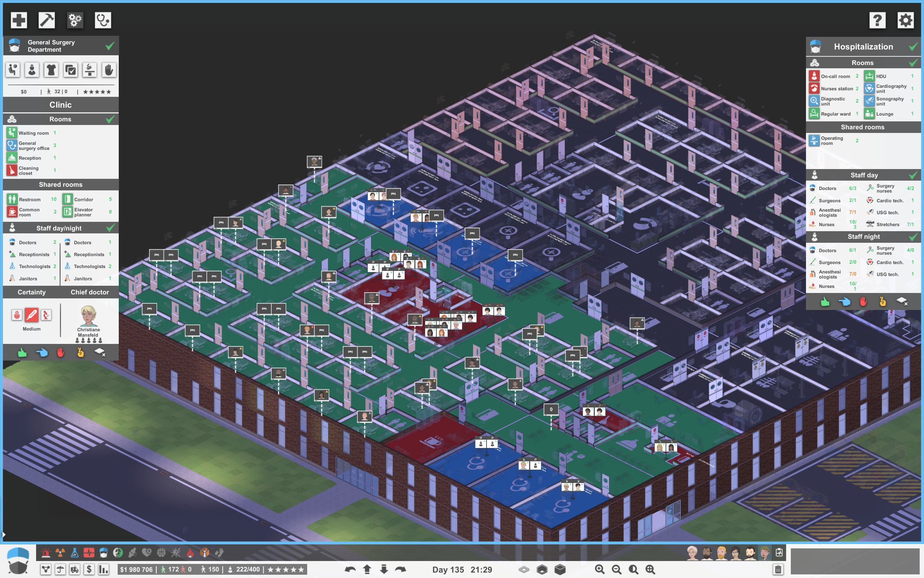
Task: Select the Orthopaedics joint department icon
Action: pos(132,552)
